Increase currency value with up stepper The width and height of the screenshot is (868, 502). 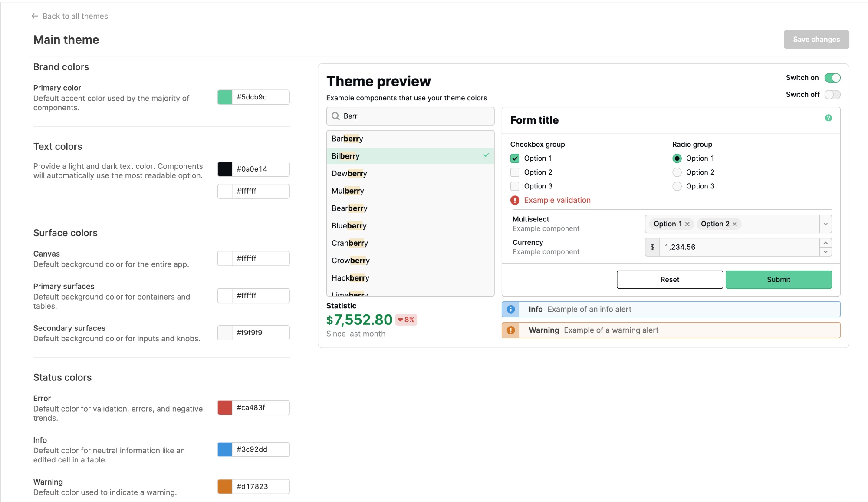click(x=825, y=243)
